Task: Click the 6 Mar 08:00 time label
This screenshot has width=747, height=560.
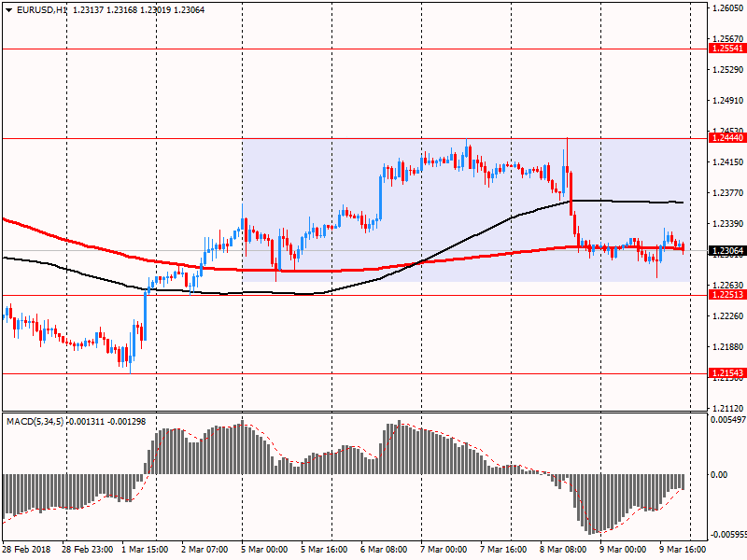Action: [384, 549]
